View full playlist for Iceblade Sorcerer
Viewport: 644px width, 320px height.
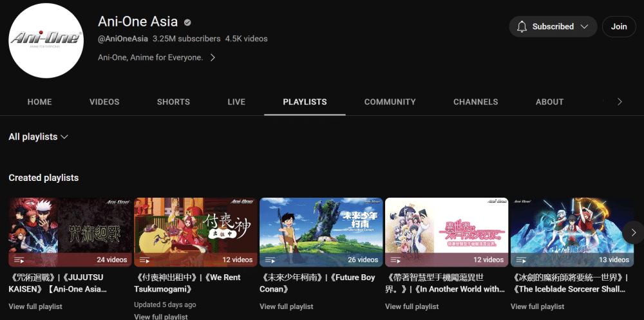pyautogui.click(x=537, y=306)
